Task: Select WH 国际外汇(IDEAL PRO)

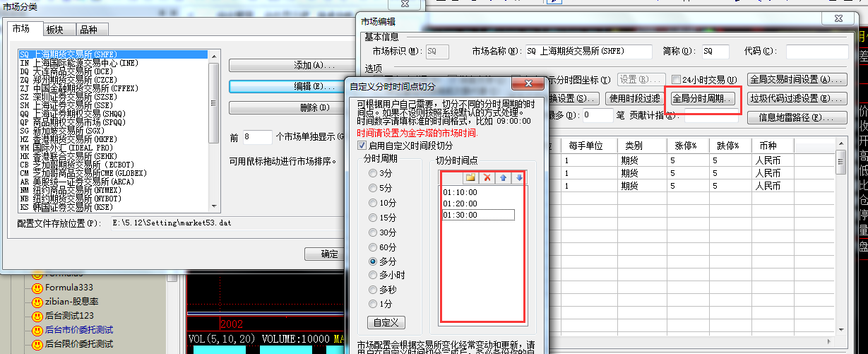Action: pyautogui.click(x=113, y=148)
